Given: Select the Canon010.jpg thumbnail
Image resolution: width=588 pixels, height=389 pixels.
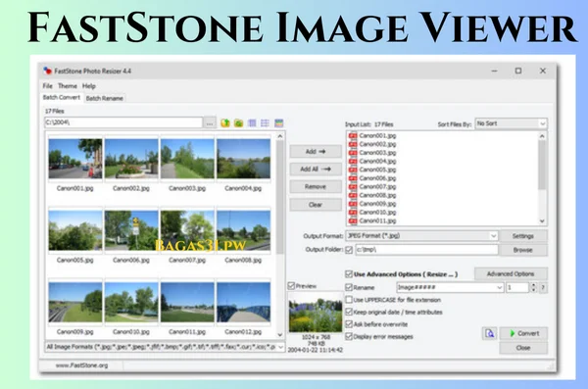Looking at the screenshot, I should 131,303.
